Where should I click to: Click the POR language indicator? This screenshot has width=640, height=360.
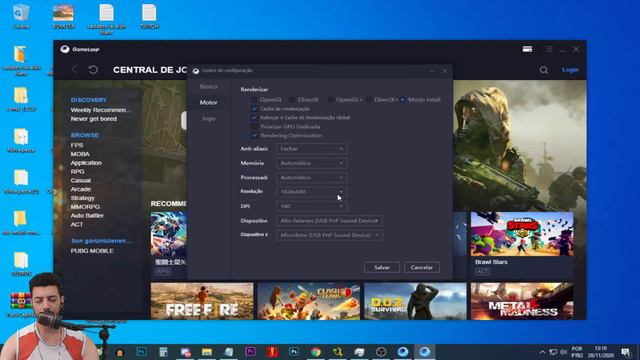(577, 352)
